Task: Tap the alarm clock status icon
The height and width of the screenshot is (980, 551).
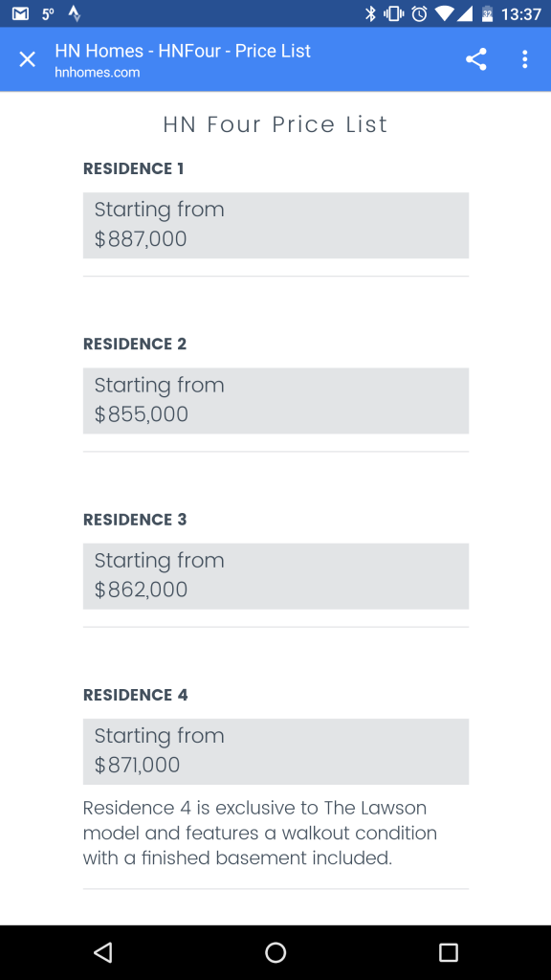Action: pos(419,13)
